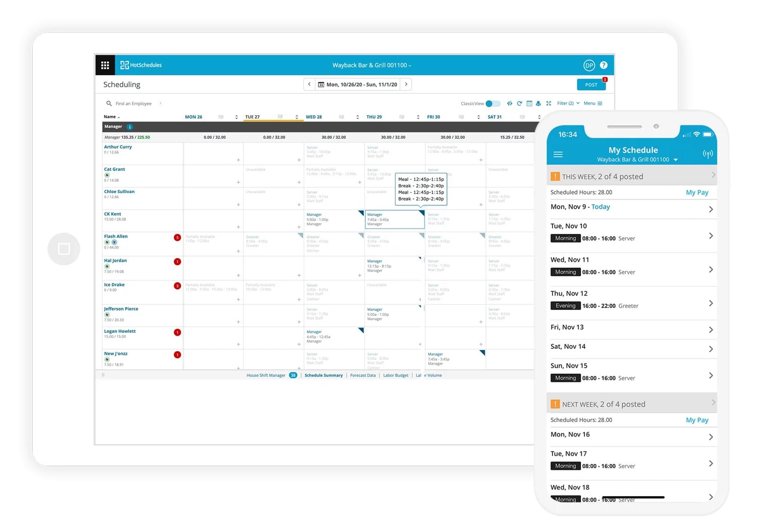Screen dimensions: 758x532
Task: Tap the broadcast signal icon on phone
Action: coord(707,154)
